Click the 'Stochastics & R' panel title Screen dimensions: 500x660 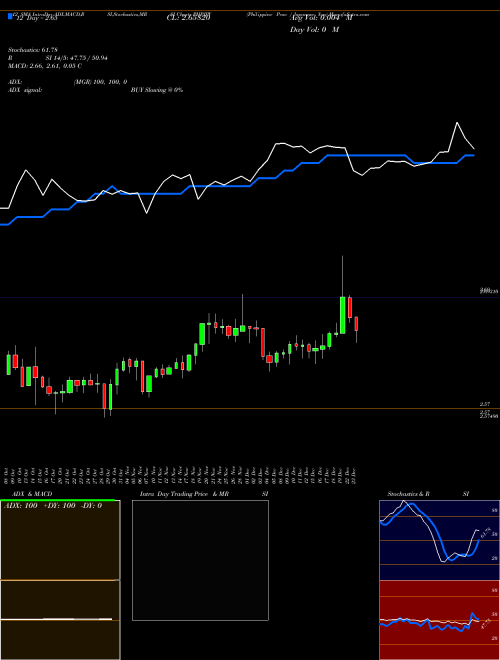[x=408, y=494]
